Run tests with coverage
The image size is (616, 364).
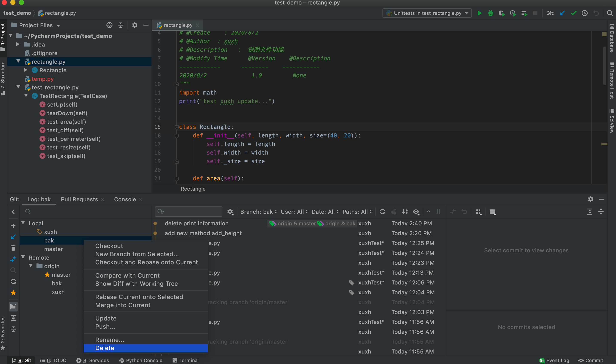(x=501, y=13)
